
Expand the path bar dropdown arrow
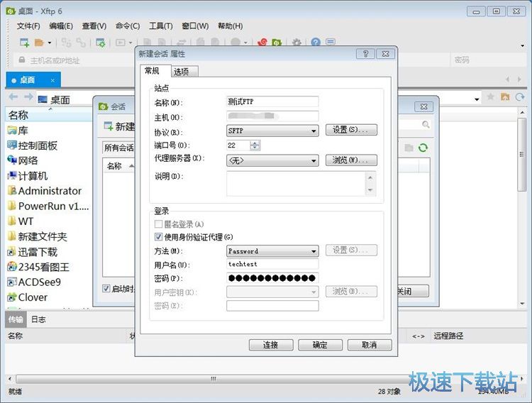[477, 99]
